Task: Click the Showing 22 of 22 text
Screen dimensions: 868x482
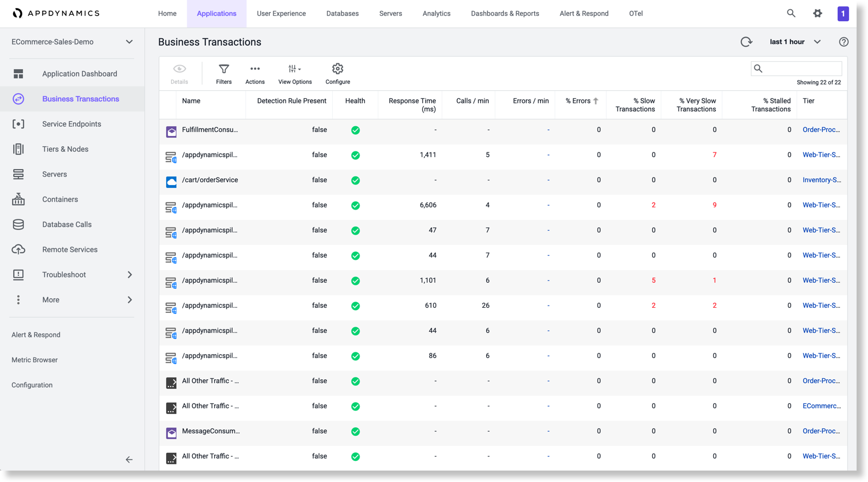Action: (818, 82)
